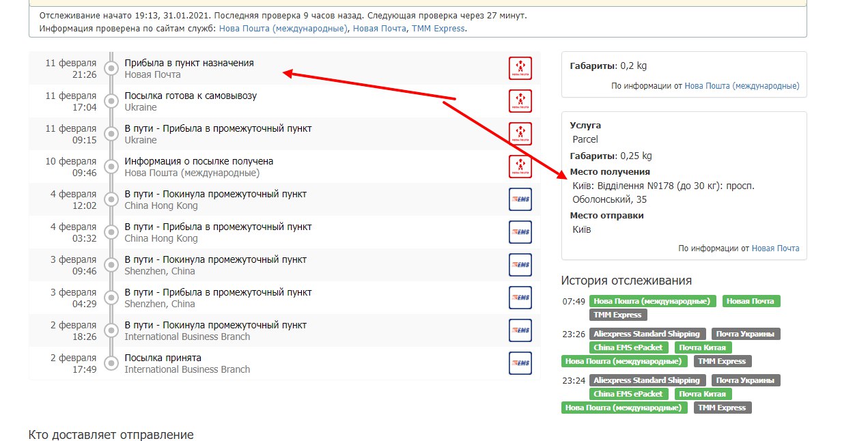Click EMS logo in 3 февраля 04:29 row
This screenshot has width=868, height=441.
click(520, 298)
